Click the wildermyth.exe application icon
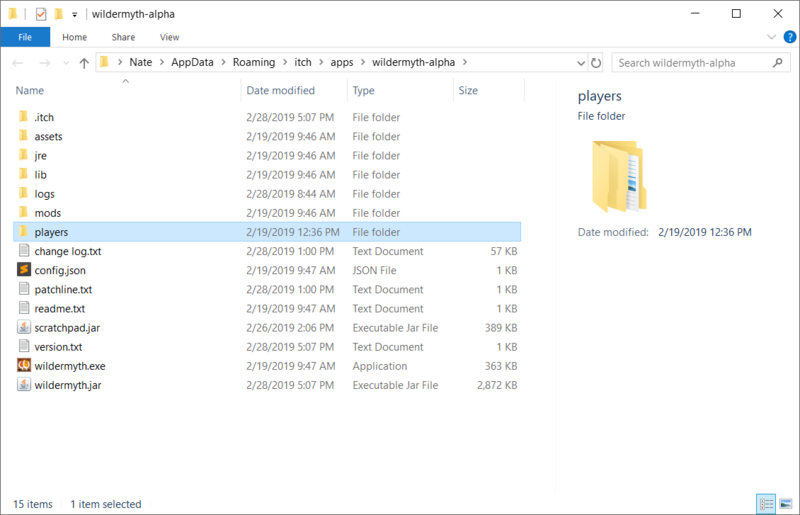Screen dimensions: 800x515 click(x=24, y=366)
